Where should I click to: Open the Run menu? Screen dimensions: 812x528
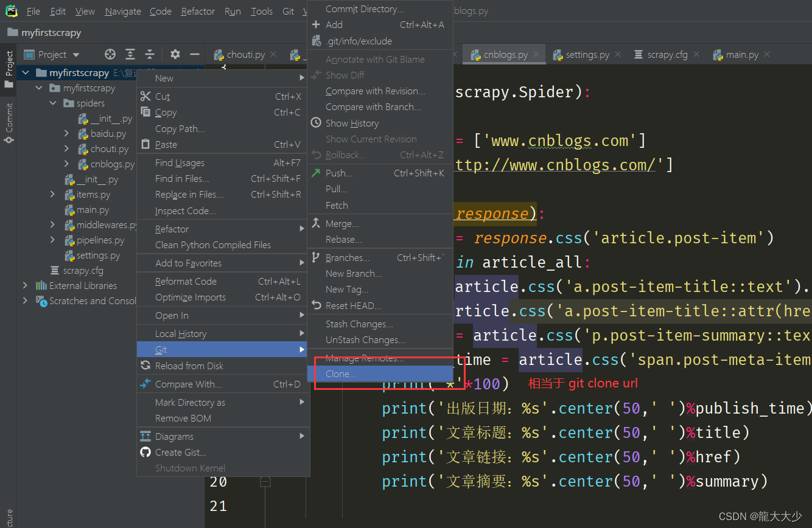233,11
